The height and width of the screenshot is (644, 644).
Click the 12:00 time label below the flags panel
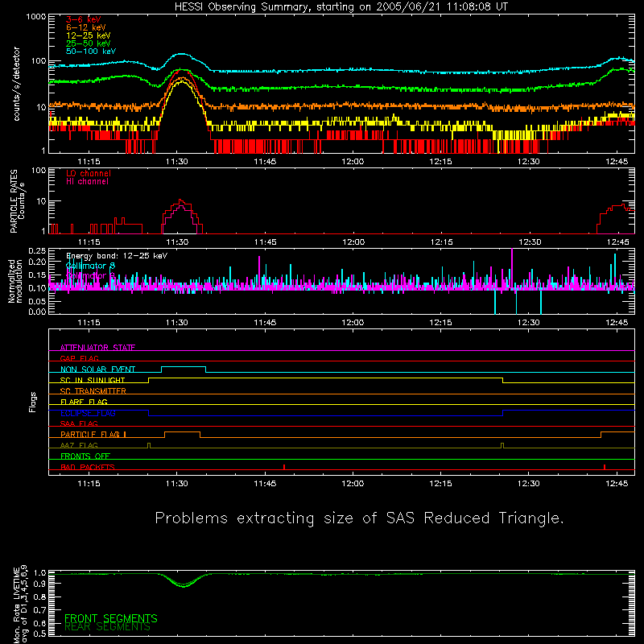pos(353,484)
